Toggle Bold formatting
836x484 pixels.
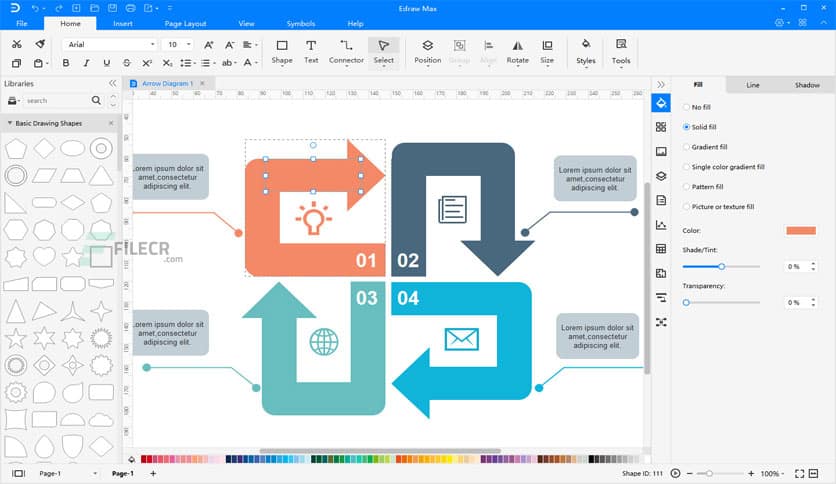(x=66, y=63)
